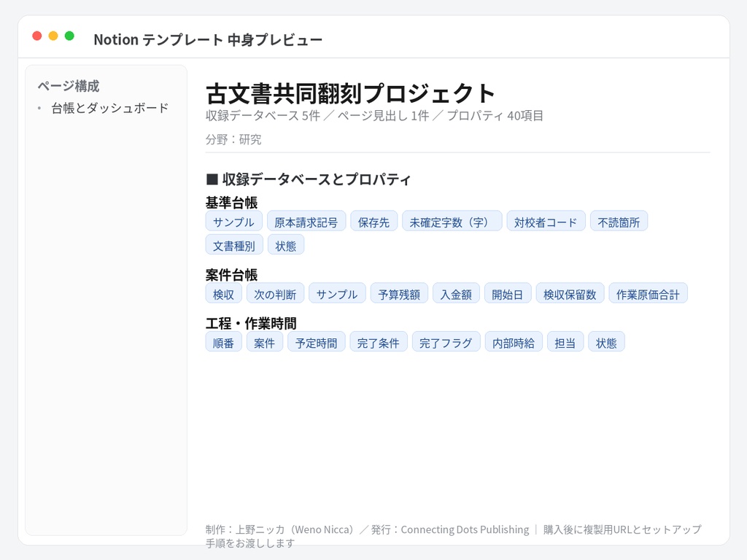Screen dimensions: 747x560
Task: Select the 原本請求記号 property tag
Action: point(306,222)
